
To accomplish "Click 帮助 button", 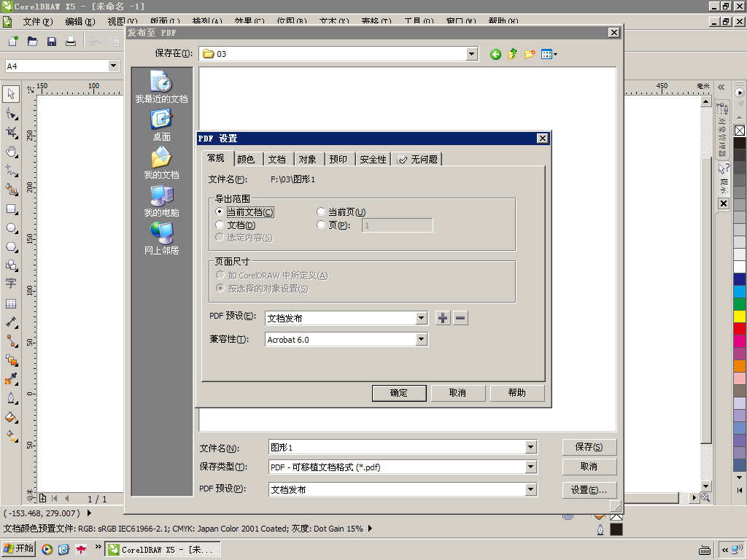I will point(517,393).
